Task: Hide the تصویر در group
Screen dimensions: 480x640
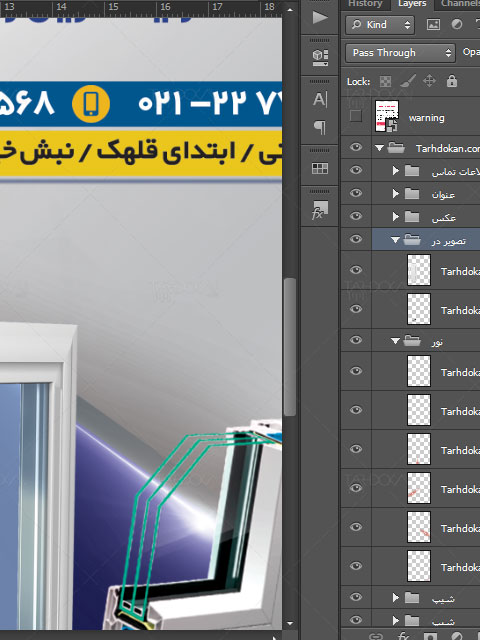Action: (x=356, y=239)
